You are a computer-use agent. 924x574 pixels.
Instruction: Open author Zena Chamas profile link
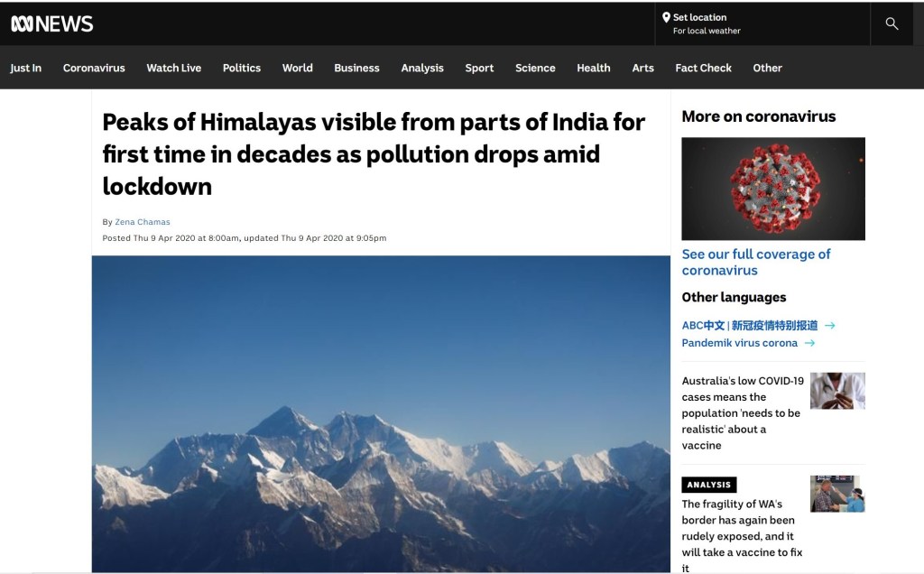pyautogui.click(x=143, y=222)
